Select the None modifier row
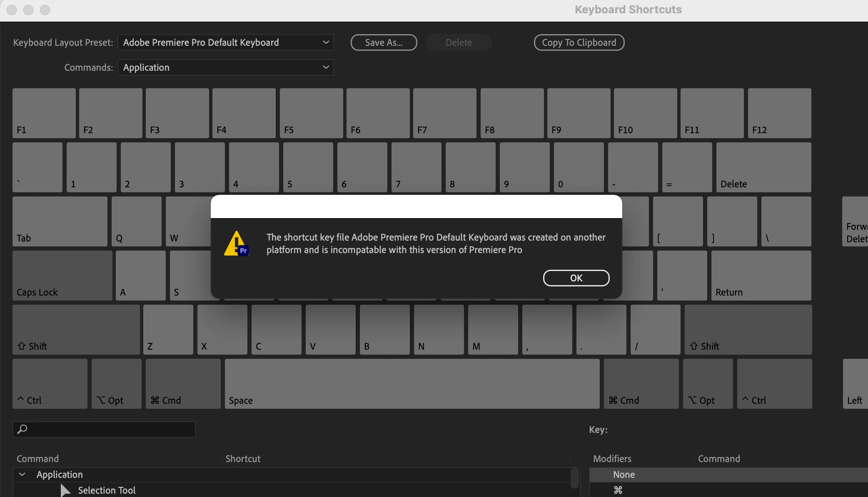The width and height of the screenshot is (868, 497). pyautogui.click(x=624, y=475)
